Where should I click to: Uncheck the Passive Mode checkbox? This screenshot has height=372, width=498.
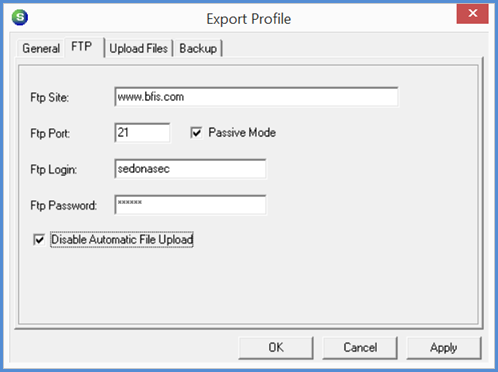point(196,133)
